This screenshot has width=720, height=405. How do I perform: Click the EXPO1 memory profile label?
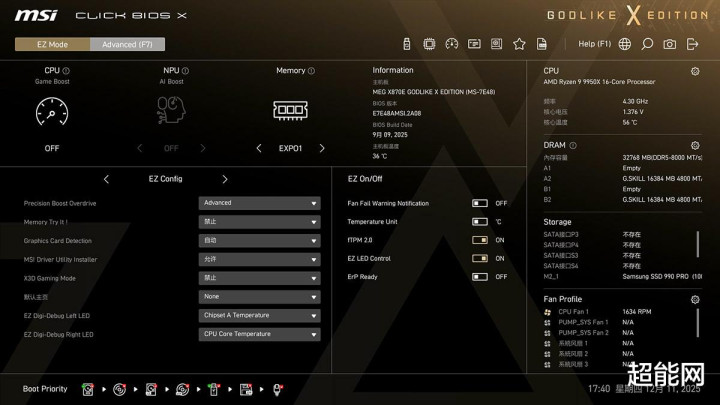click(x=290, y=148)
